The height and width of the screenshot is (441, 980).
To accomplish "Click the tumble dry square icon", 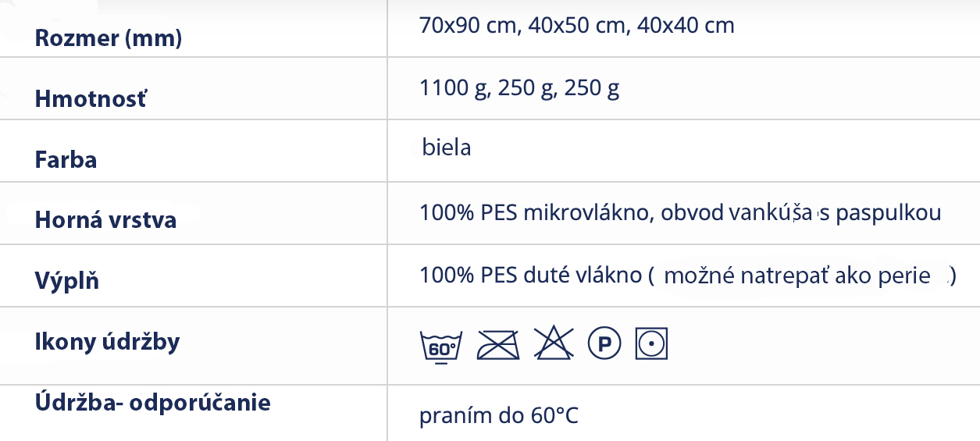I will point(652,343).
